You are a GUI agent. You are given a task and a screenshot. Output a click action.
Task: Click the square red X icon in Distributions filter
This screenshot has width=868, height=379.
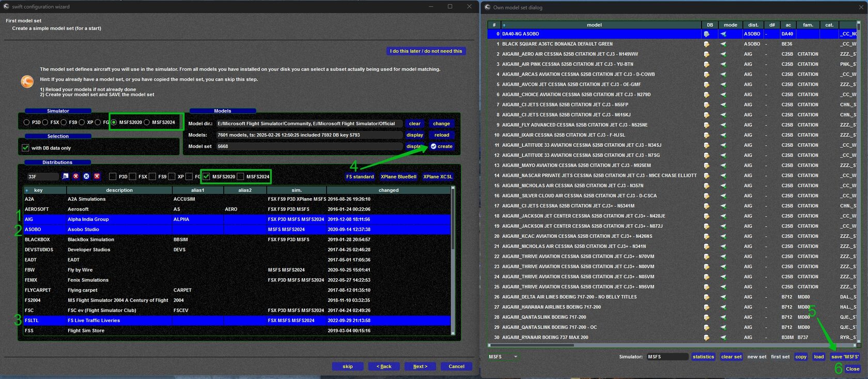click(97, 176)
